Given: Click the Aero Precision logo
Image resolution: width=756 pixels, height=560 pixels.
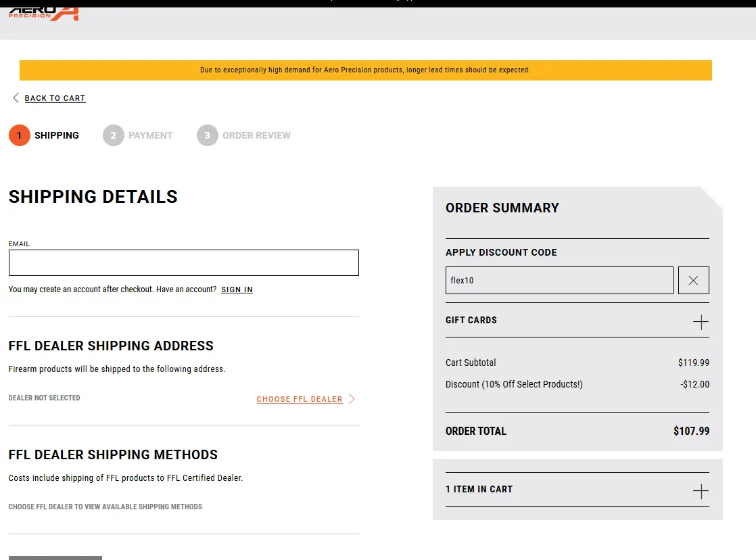Looking at the screenshot, I should [x=44, y=14].
